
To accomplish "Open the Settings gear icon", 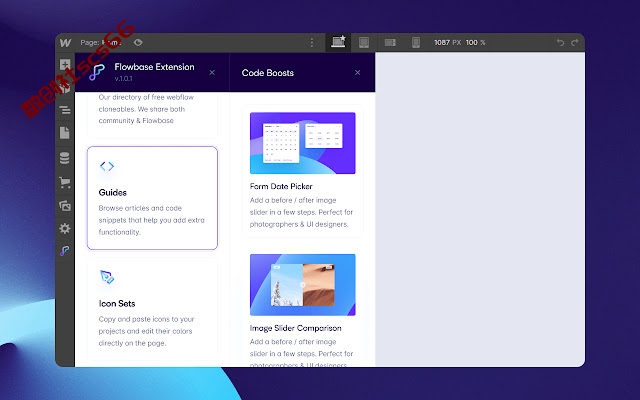I will click(65, 229).
